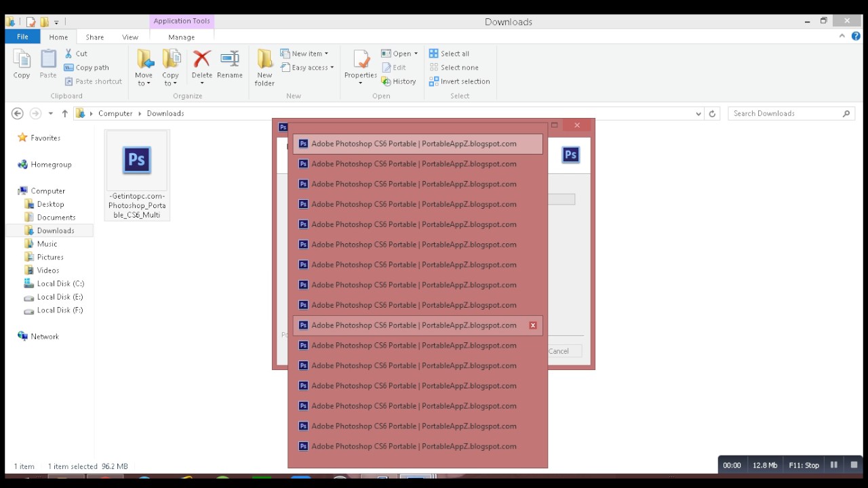Expand the Customize Quick Access Toolbar arrow
This screenshot has width=868, height=488.
(x=56, y=22)
